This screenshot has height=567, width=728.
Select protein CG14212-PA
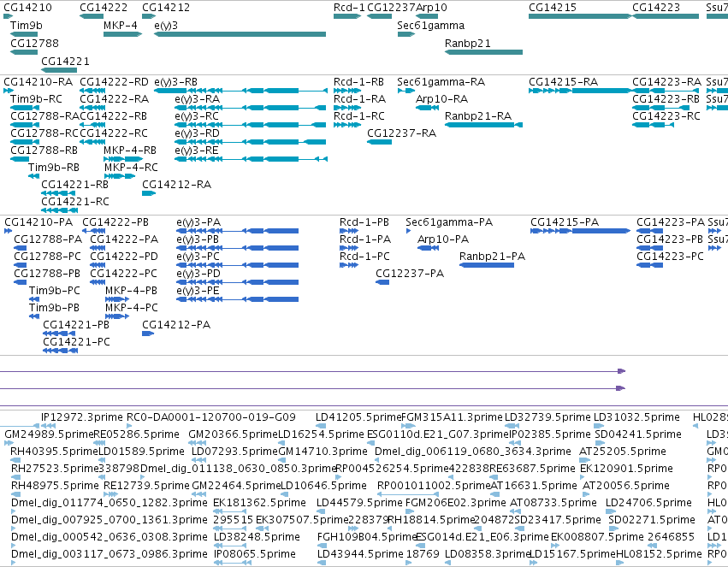[x=148, y=334]
